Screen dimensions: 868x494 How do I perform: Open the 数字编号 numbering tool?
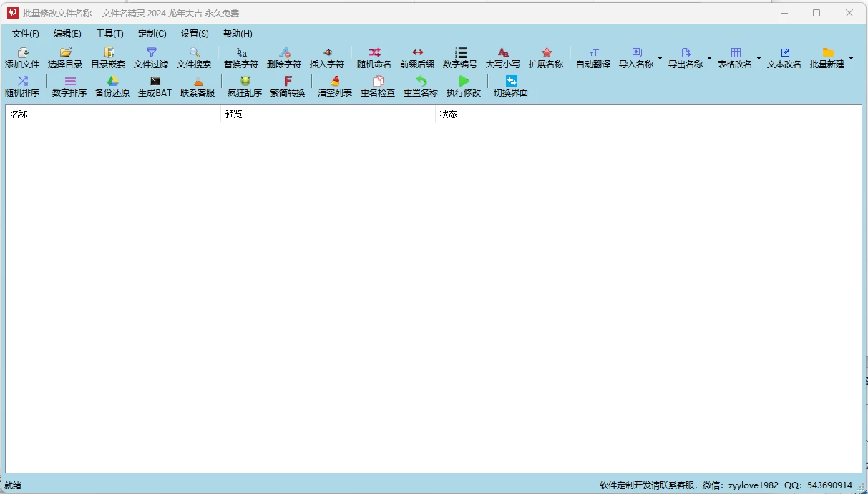(x=460, y=53)
